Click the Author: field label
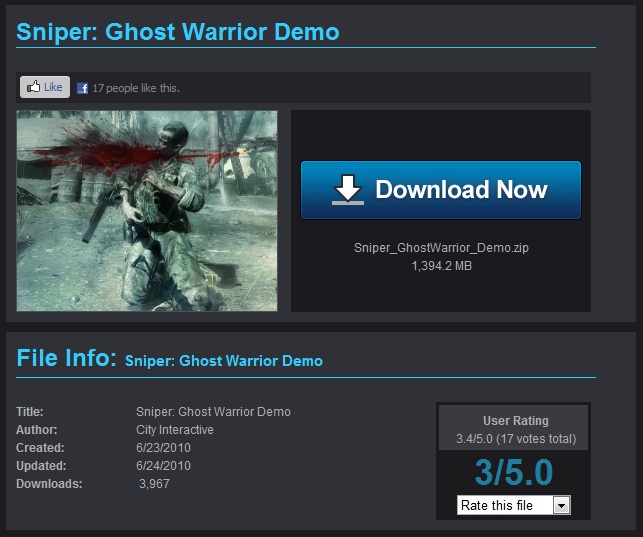This screenshot has width=643, height=537. 36,430
